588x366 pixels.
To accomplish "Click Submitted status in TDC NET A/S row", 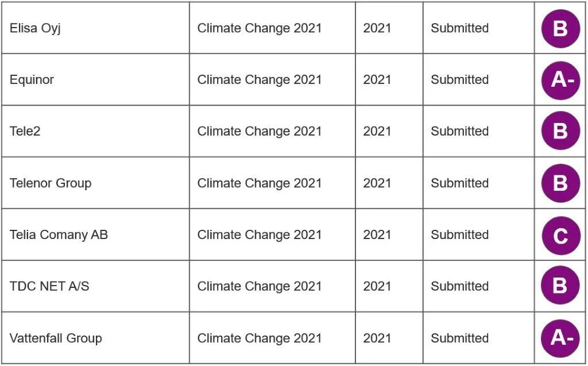I will coord(460,286).
